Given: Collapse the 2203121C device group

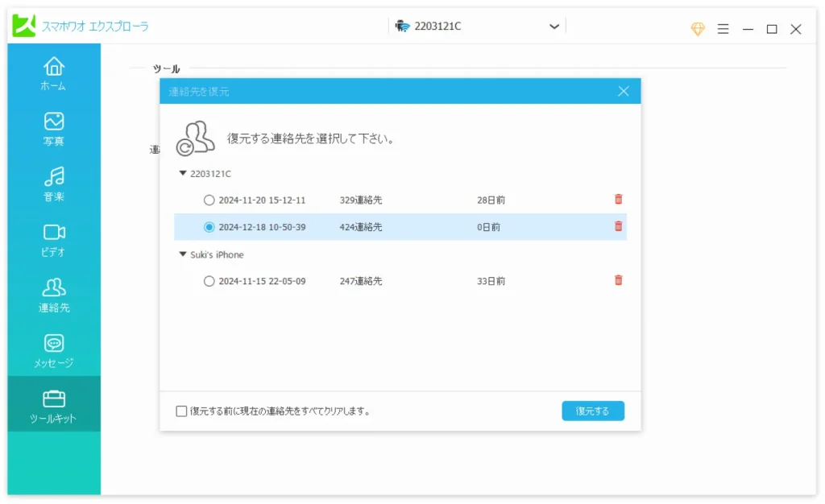Looking at the screenshot, I should pyautogui.click(x=184, y=173).
